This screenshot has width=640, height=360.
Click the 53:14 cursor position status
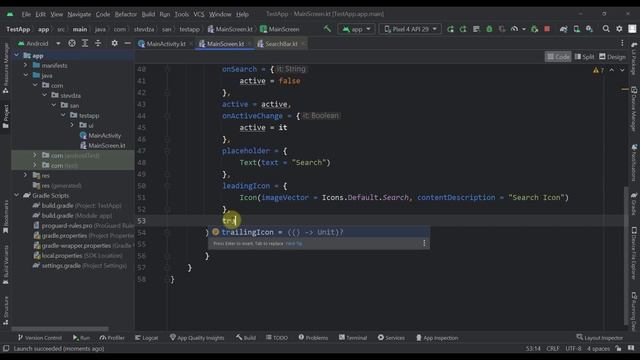(x=533, y=349)
